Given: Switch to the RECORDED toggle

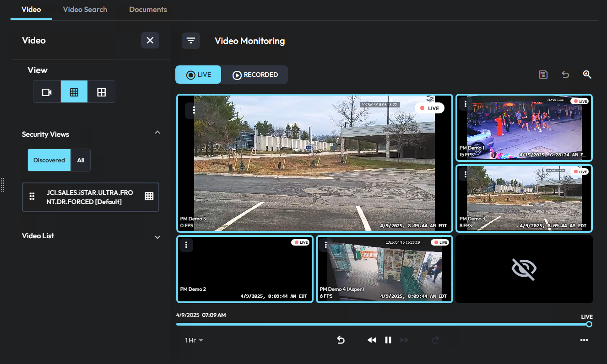Looking at the screenshot, I should point(255,74).
